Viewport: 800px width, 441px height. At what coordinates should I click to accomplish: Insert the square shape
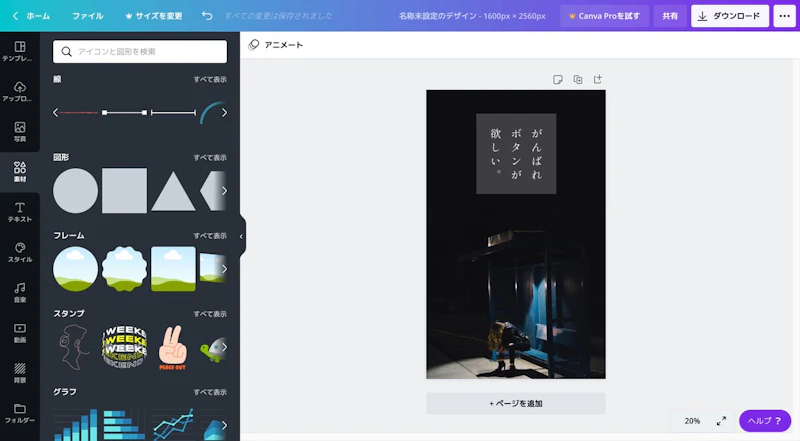coord(124,190)
